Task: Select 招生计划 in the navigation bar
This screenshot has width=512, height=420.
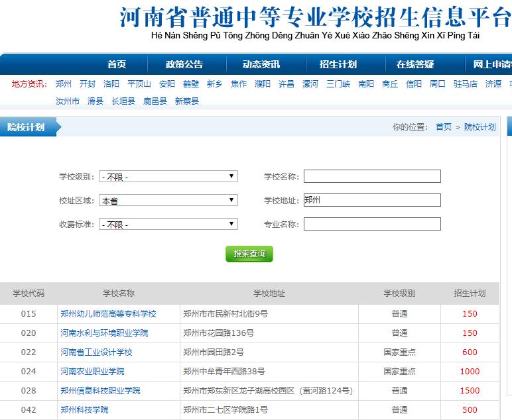Action: [338, 64]
